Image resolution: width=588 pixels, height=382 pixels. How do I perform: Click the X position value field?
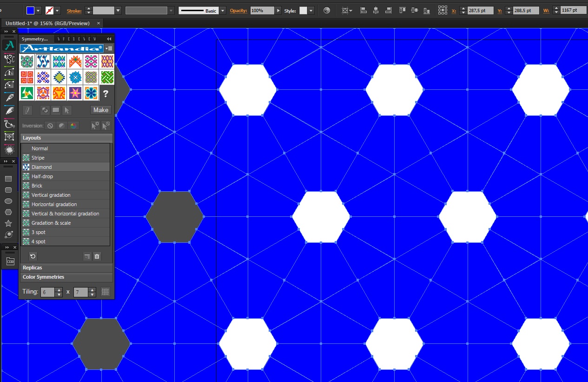480,10
